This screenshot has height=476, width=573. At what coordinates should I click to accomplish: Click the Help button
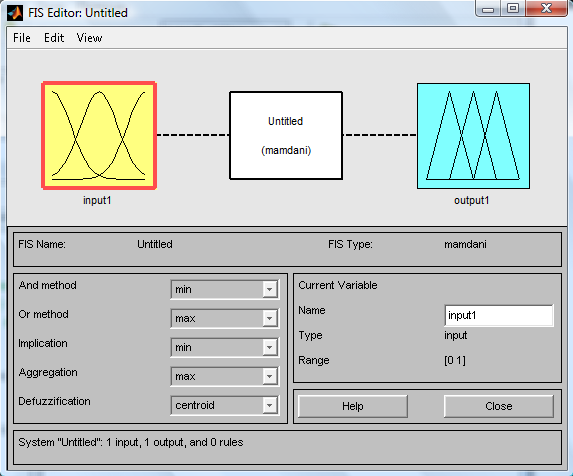[x=353, y=406]
